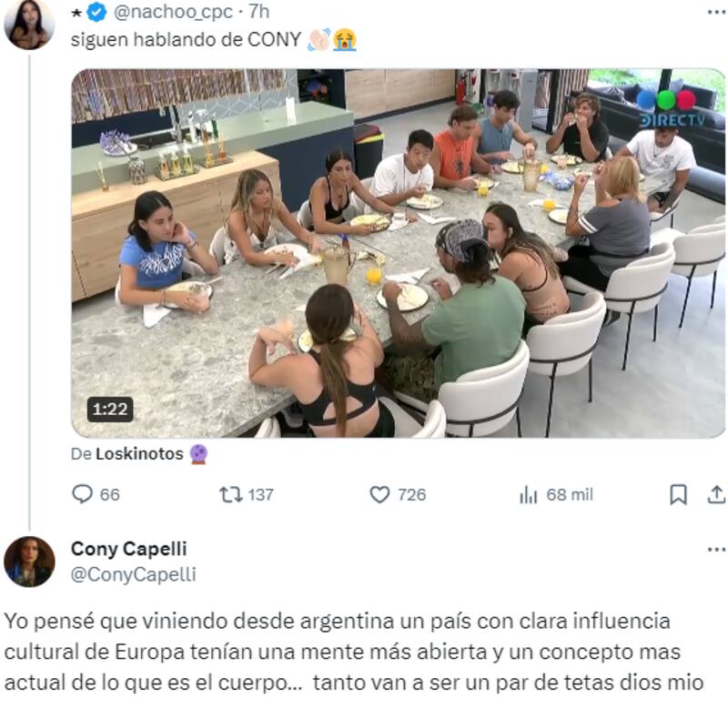
Task: Click the star icon before the username
Action: 76,14
